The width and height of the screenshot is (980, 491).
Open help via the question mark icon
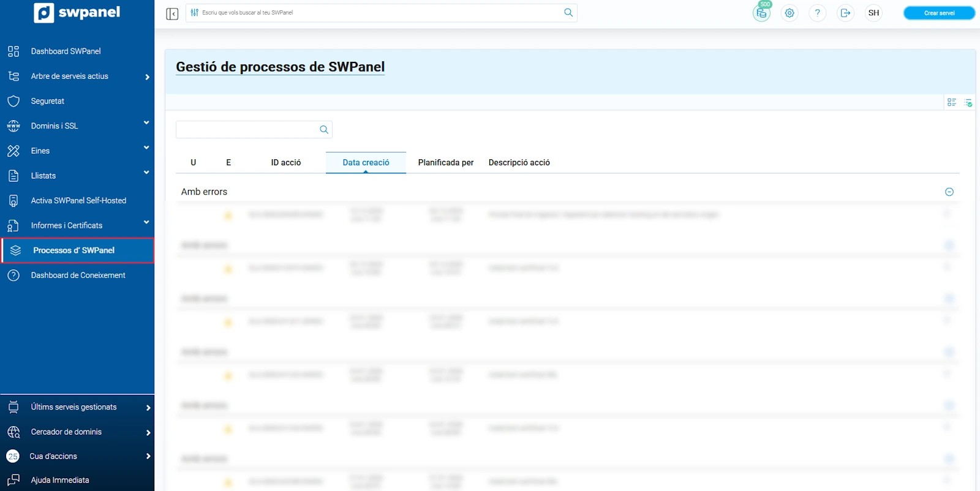point(817,13)
